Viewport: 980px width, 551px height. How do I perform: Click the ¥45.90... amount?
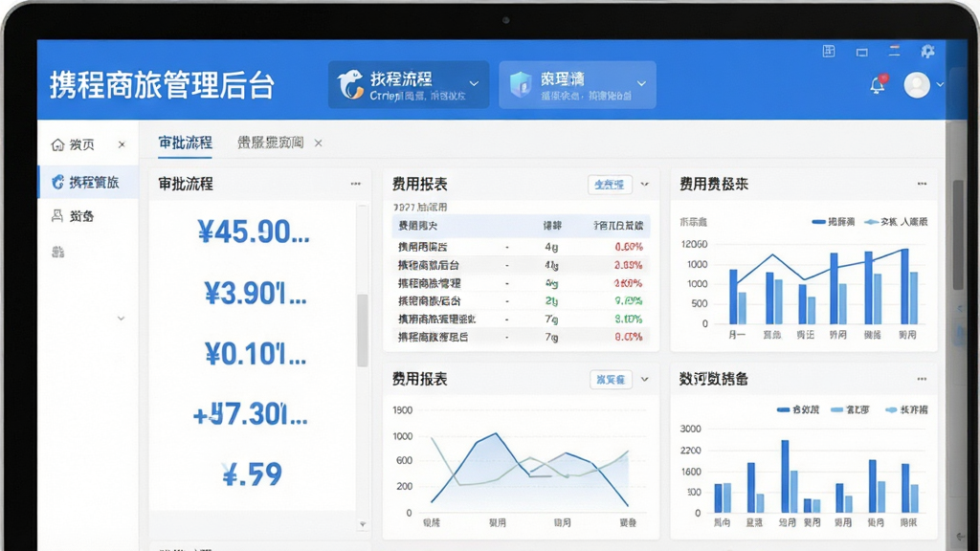[253, 231]
